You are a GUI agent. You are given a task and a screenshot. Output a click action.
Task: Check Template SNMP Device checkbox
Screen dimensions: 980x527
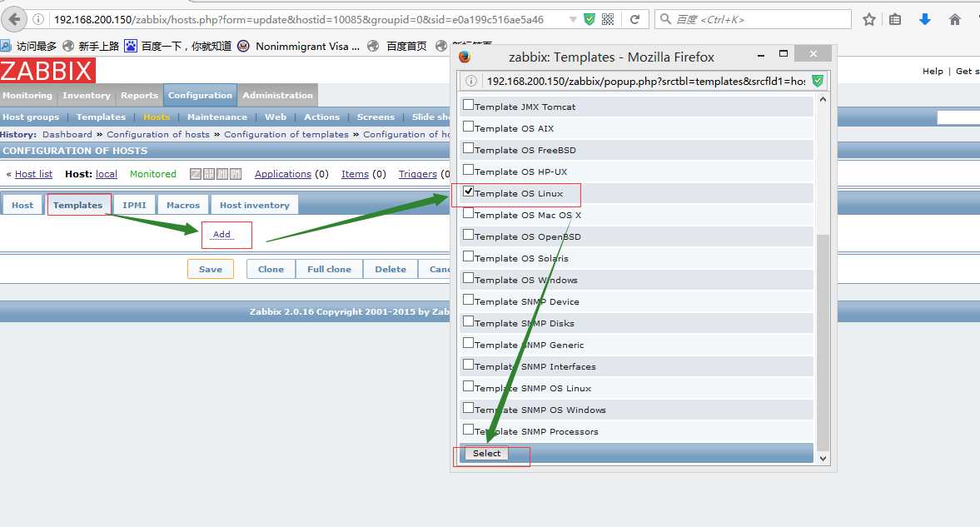pyautogui.click(x=468, y=300)
